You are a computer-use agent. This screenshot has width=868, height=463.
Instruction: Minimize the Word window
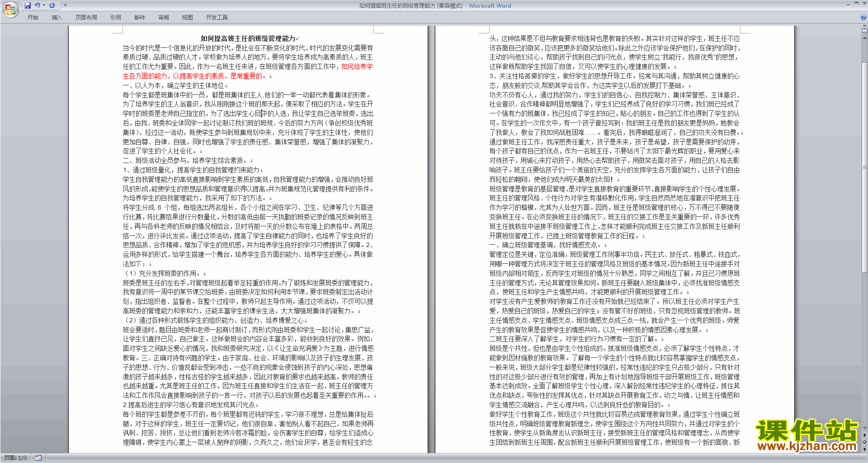849,5
